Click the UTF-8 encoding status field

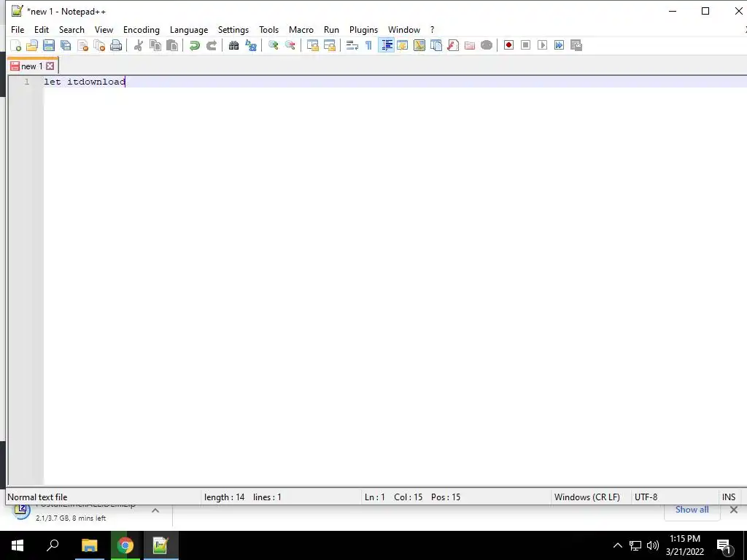[x=646, y=497]
